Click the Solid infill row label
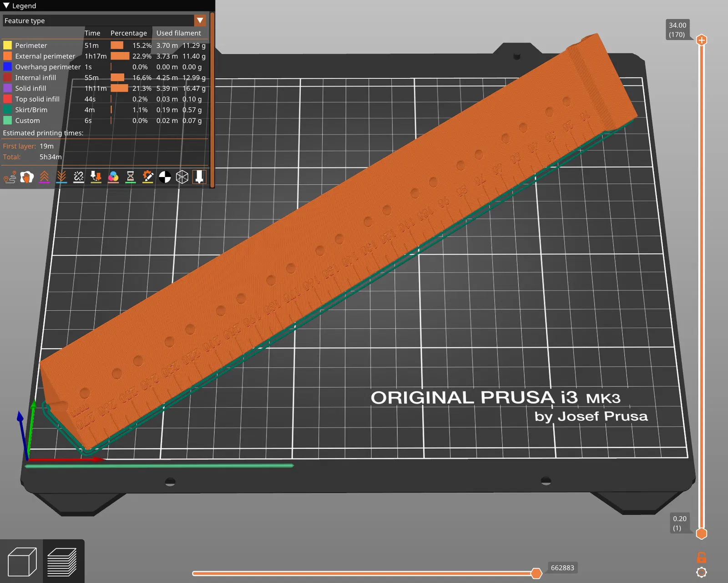Screen dimensions: 728x583 30,88
